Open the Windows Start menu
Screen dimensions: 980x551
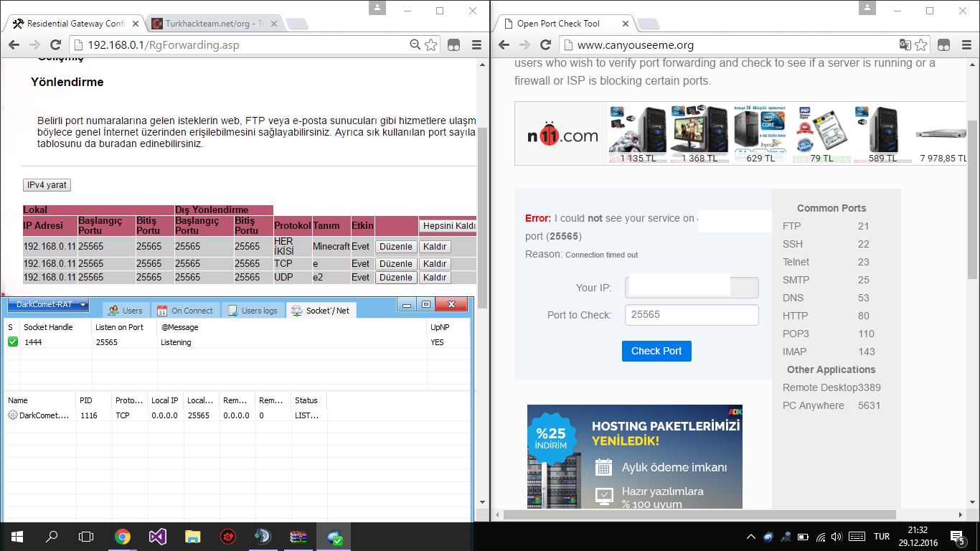[x=17, y=536]
